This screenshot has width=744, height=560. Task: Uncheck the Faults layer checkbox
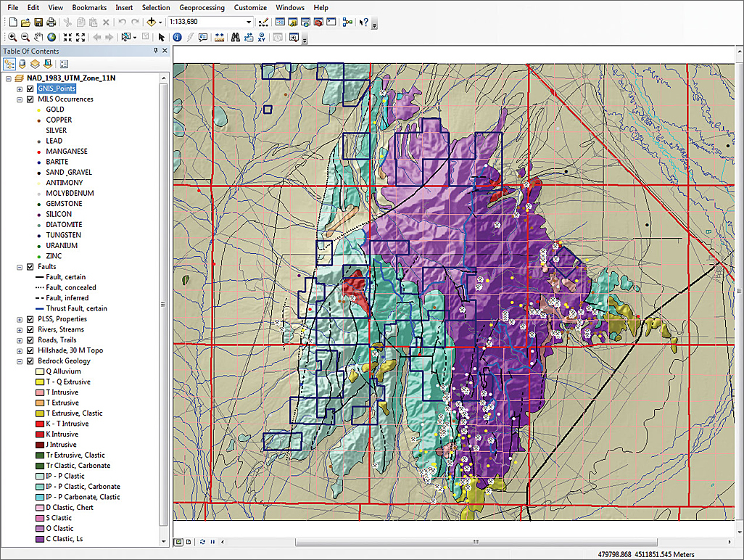coord(30,267)
